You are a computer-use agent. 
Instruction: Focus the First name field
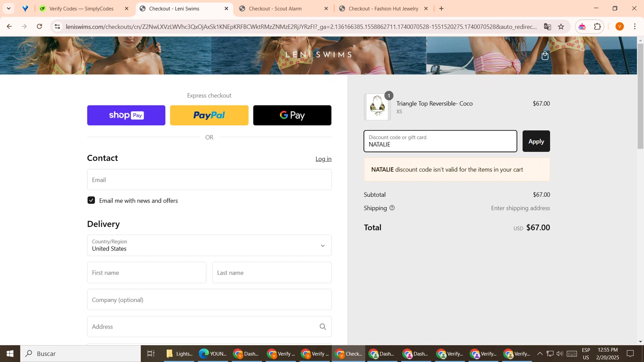146,273
